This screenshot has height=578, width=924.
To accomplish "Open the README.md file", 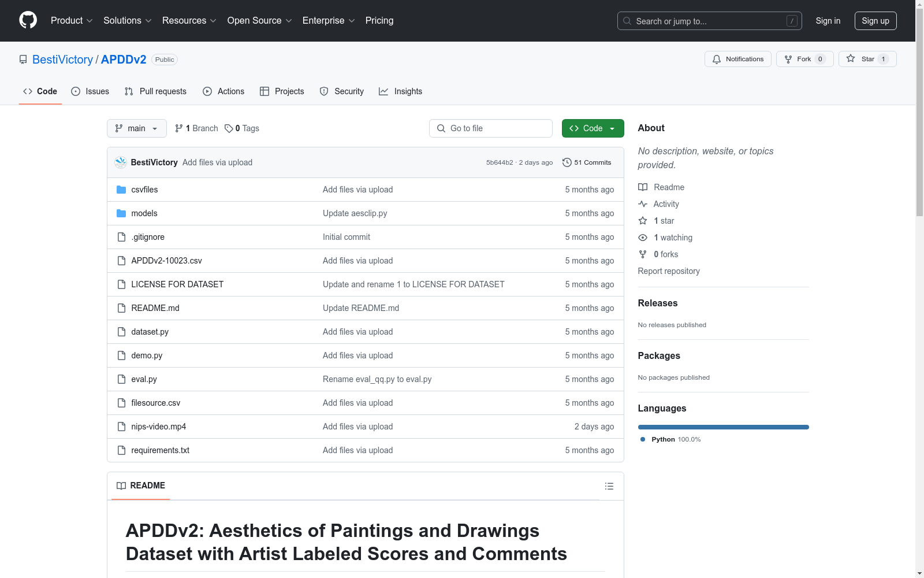I will 155,308.
